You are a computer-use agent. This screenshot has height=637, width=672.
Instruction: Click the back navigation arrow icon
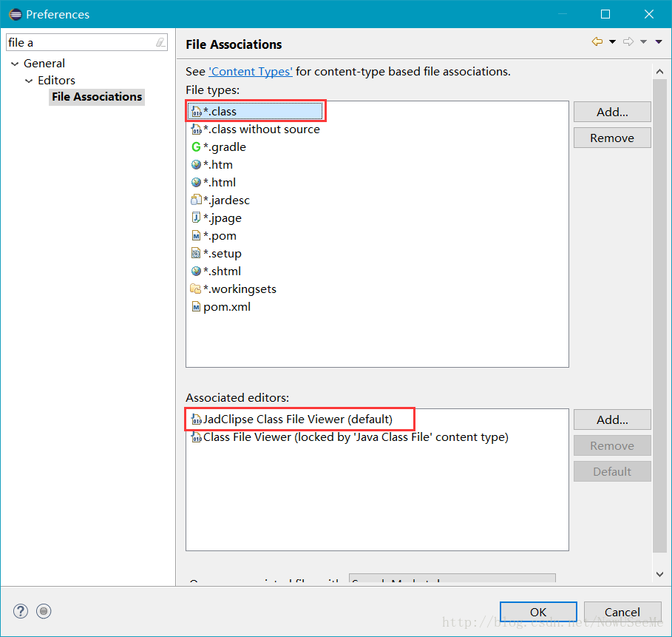[x=597, y=41]
